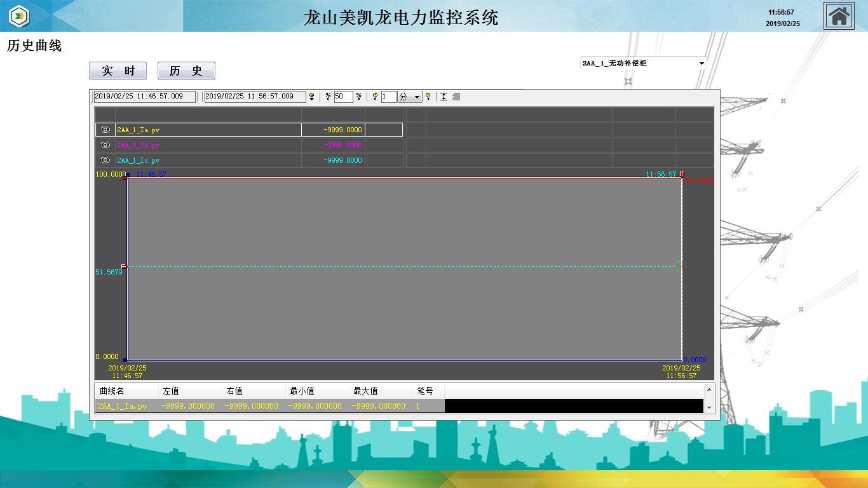Click the home icon in the header
868x488 pixels.
click(x=839, y=16)
